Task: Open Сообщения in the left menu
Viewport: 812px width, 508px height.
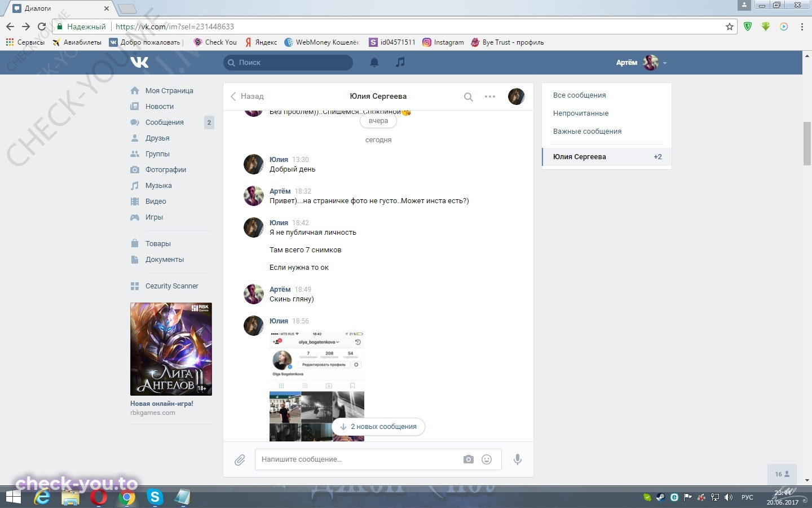Action: (164, 122)
